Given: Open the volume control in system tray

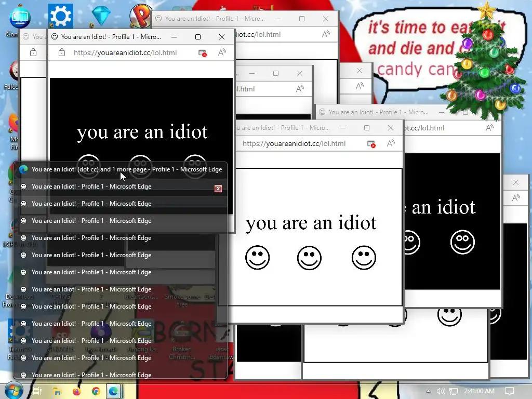Looking at the screenshot, I should [x=441, y=391].
